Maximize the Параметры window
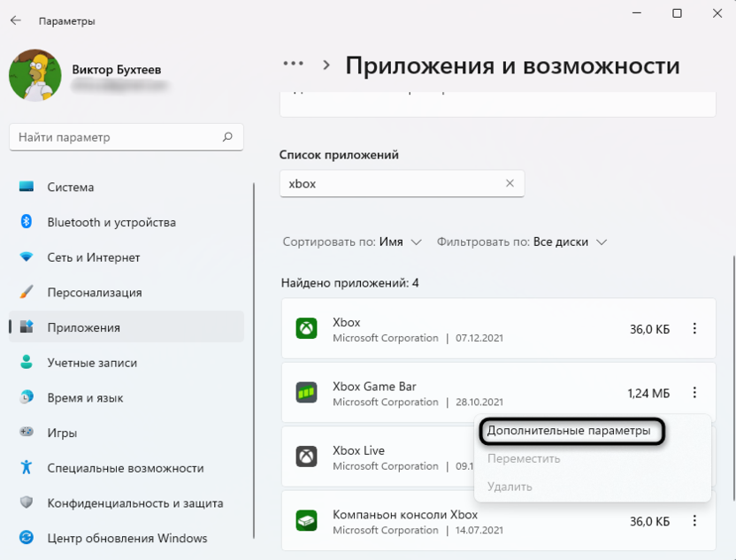The width and height of the screenshot is (736, 560). (677, 13)
